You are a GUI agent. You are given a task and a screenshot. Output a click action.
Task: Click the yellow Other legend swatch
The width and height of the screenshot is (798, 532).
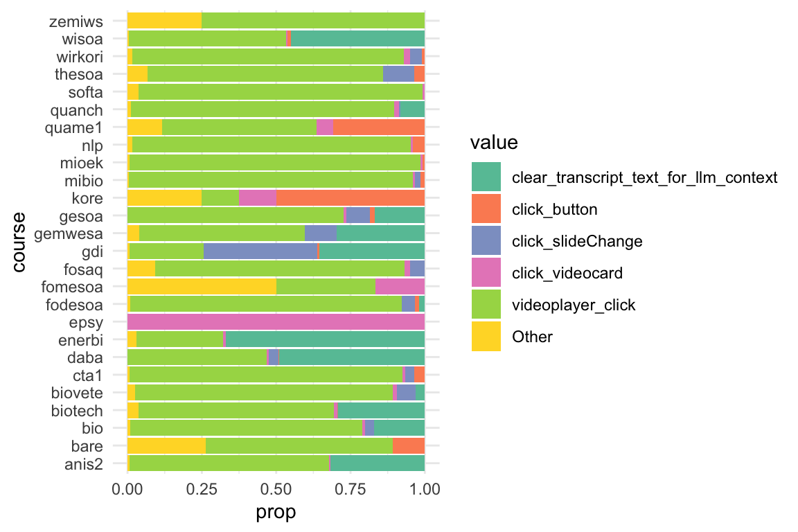point(486,337)
